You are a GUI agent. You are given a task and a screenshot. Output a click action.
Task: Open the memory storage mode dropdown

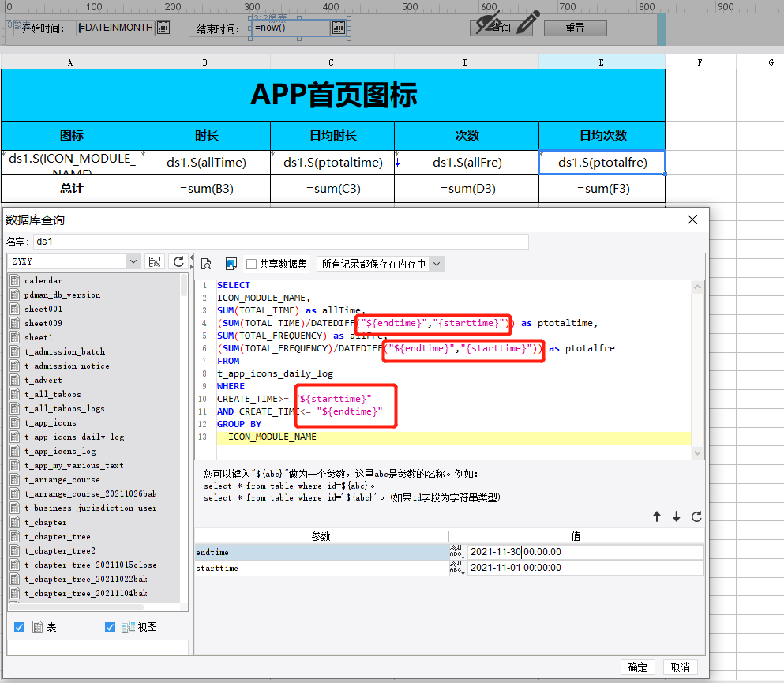coord(437,264)
